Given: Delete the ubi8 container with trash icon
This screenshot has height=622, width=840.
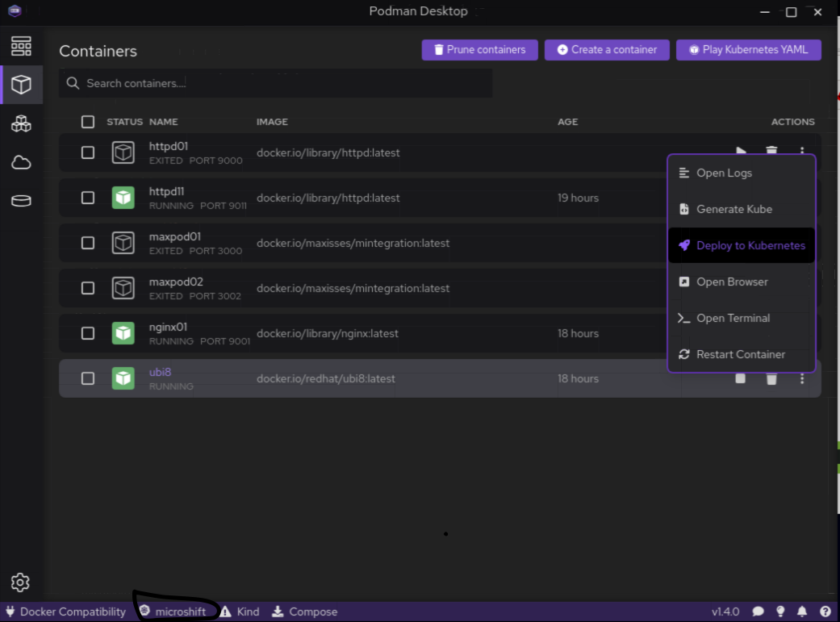Looking at the screenshot, I should [771, 378].
